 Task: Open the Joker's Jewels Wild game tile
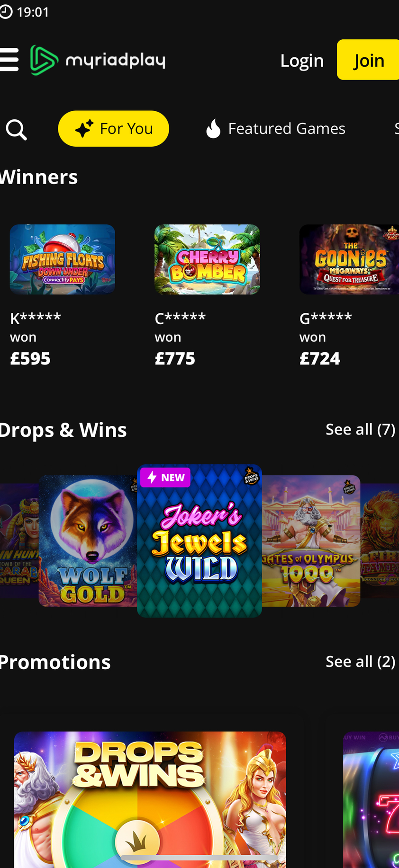pyautogui.click(x=199, y=541)
